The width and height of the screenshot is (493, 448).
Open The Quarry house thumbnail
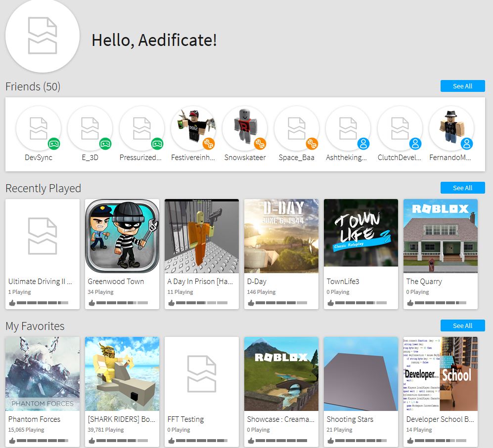440,236
